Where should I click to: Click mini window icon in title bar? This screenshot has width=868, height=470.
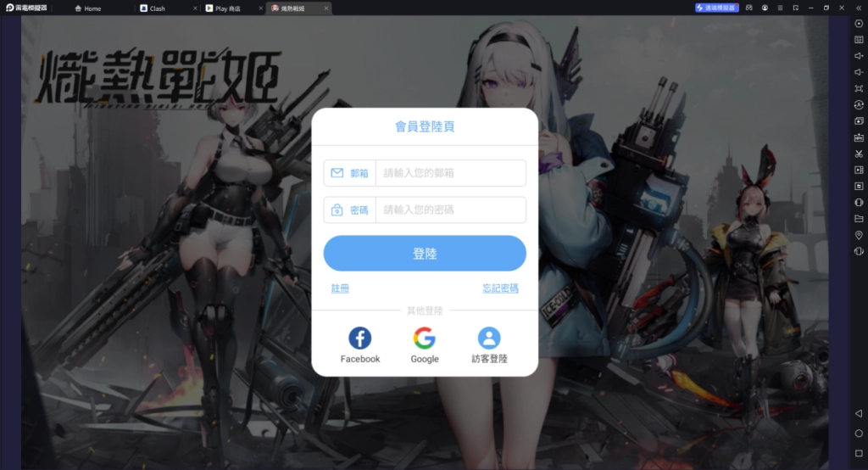point(795,8)
